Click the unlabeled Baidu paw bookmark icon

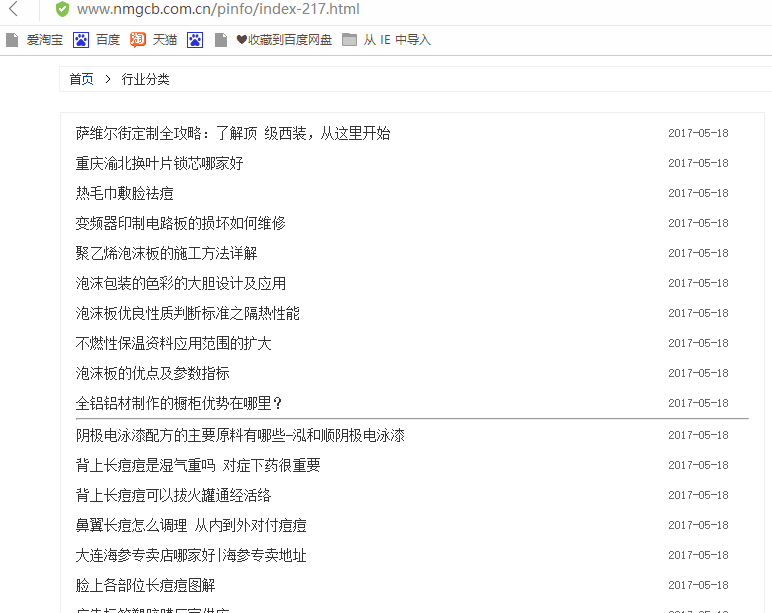pos(196,40)
